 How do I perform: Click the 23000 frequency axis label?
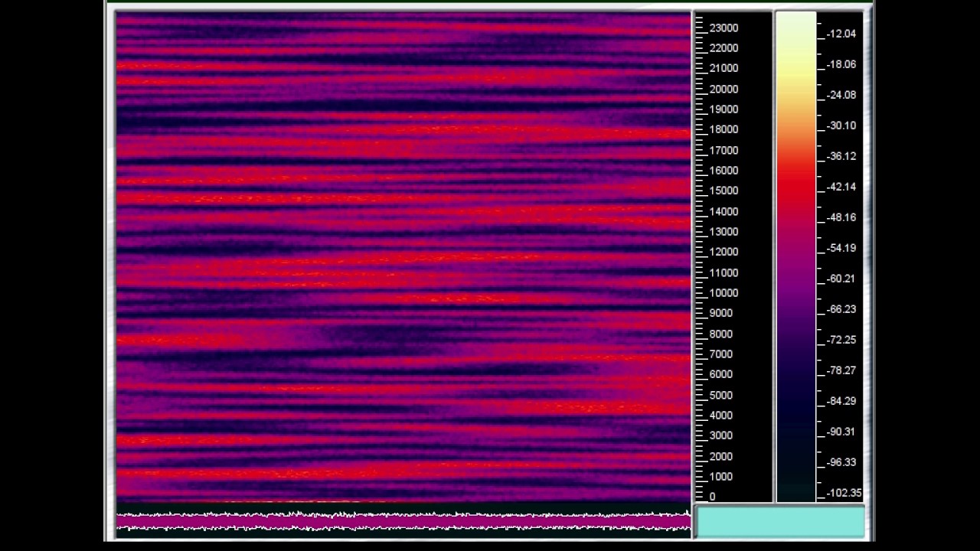click(x=724, y=28)
